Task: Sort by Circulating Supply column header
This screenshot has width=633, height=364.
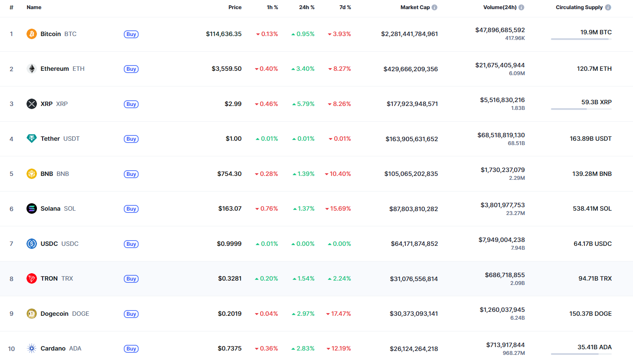Action: (x=579, y=7)
